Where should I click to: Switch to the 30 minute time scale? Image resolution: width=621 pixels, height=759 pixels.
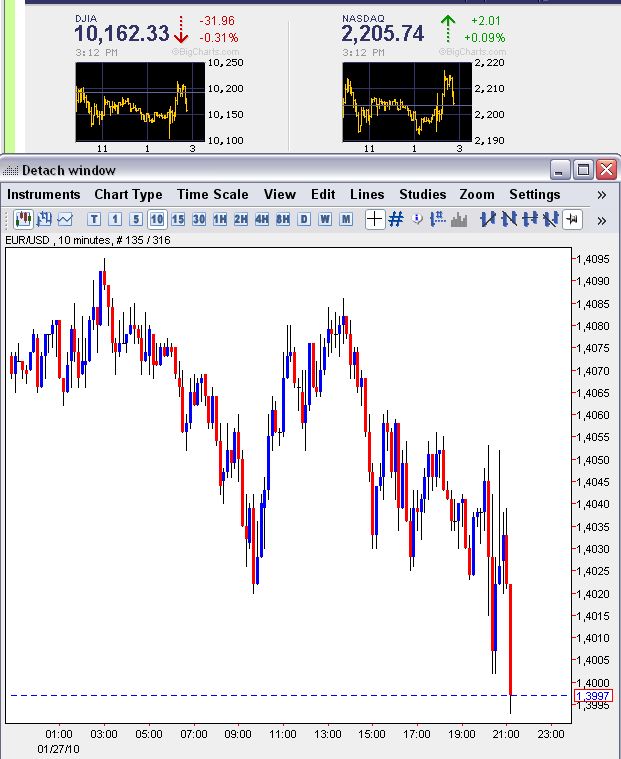pyautogui.click(x=199, y=220)
